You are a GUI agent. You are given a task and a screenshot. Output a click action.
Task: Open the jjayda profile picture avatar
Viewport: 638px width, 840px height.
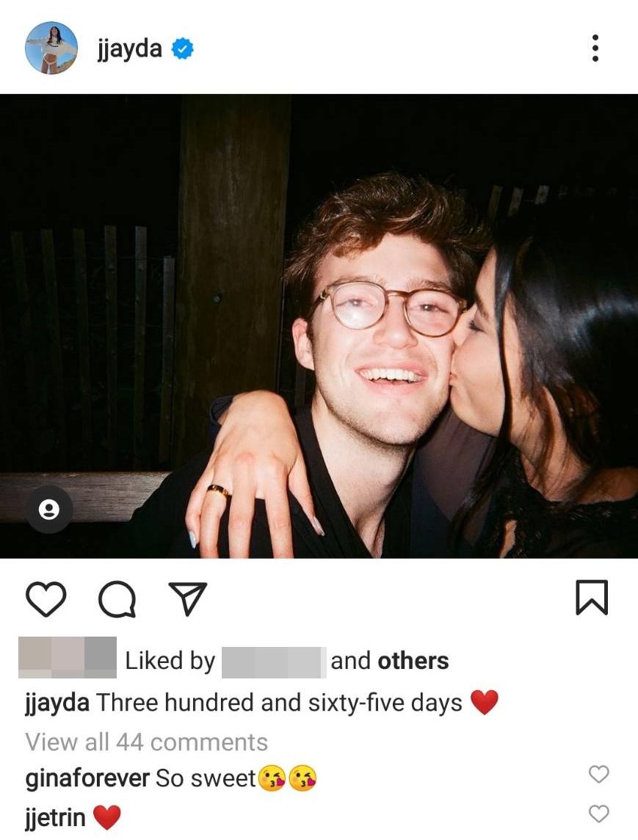click(51, 48)
